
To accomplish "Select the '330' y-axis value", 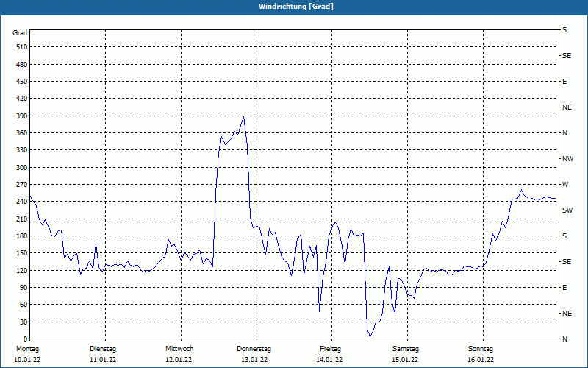I will point(22,150).
